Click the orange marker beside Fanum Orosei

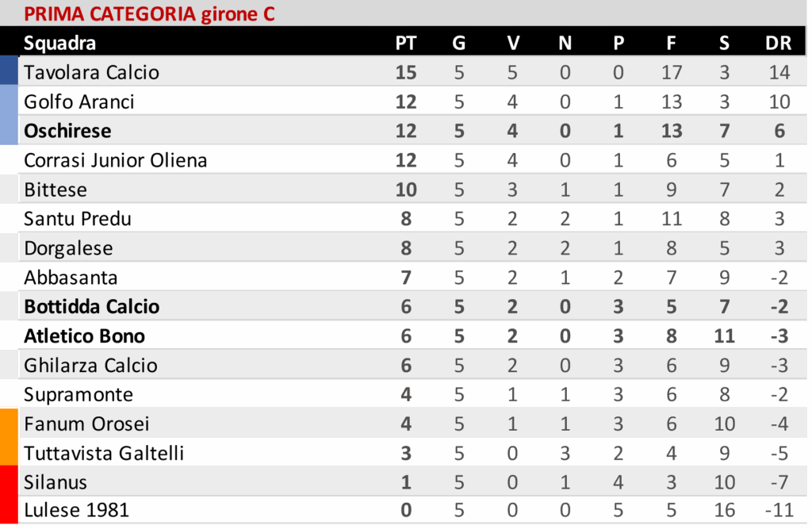tap(9, 424)
